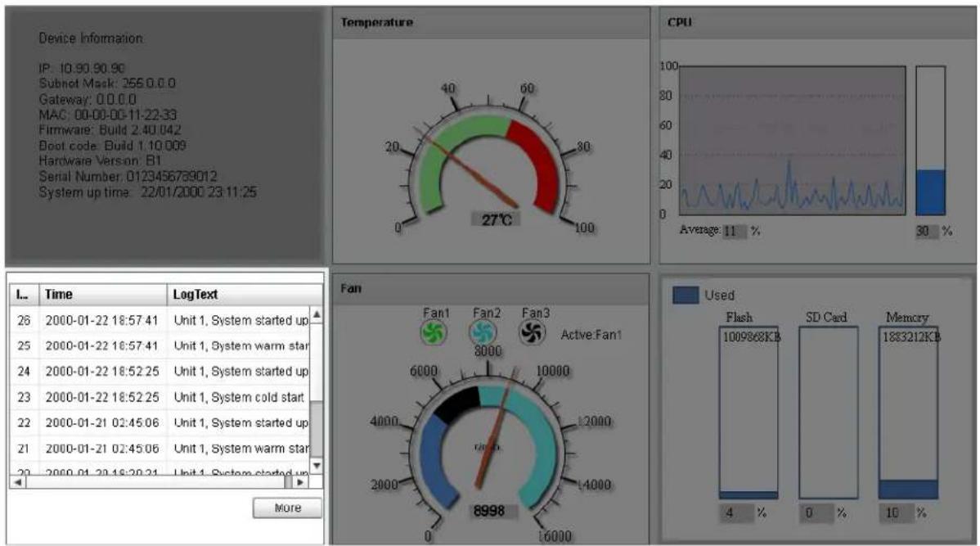
Task: Click the LogText column header
Action: [x=245, y=295]
